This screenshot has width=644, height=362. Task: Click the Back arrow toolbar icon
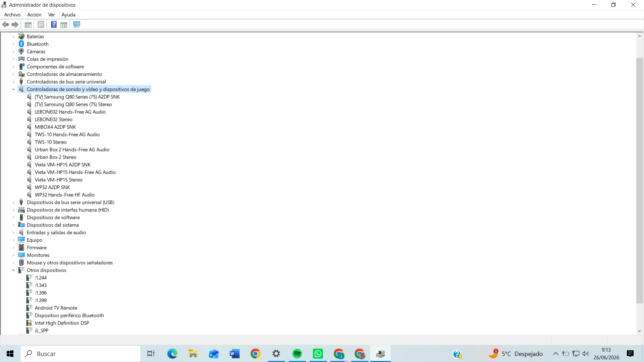coord(5,24)
